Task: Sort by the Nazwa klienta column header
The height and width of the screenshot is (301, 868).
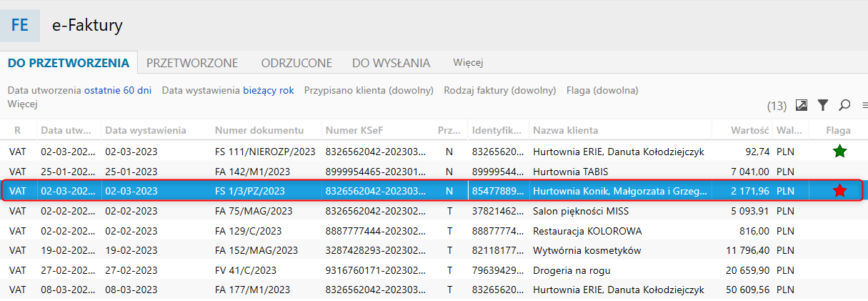Action: pos(566,130)
